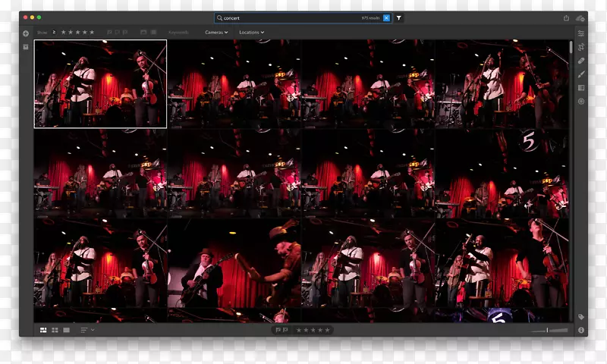The image size is (607, 364).
Task: Expand the Locations filter dropdown
Action: [251, 33]
